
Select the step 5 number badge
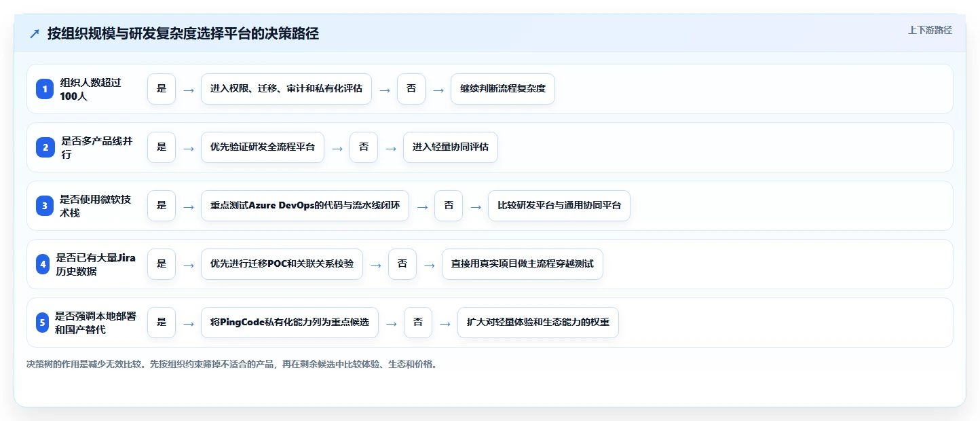point(42,323)
